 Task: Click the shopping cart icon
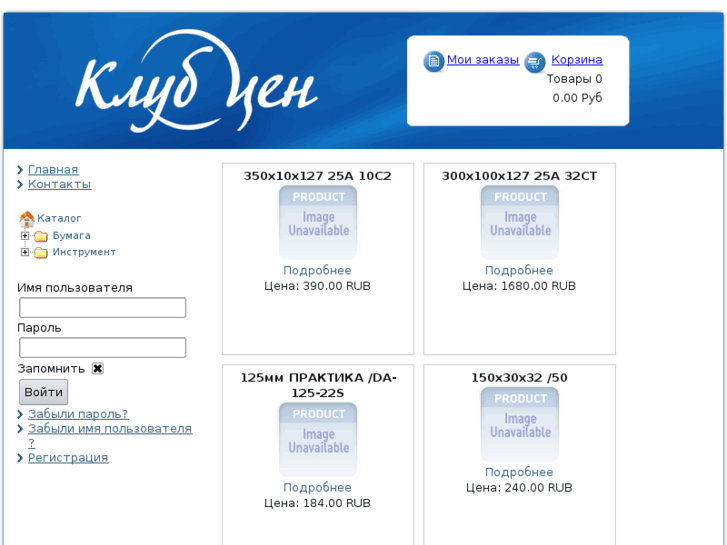click(x=535, y=62)
